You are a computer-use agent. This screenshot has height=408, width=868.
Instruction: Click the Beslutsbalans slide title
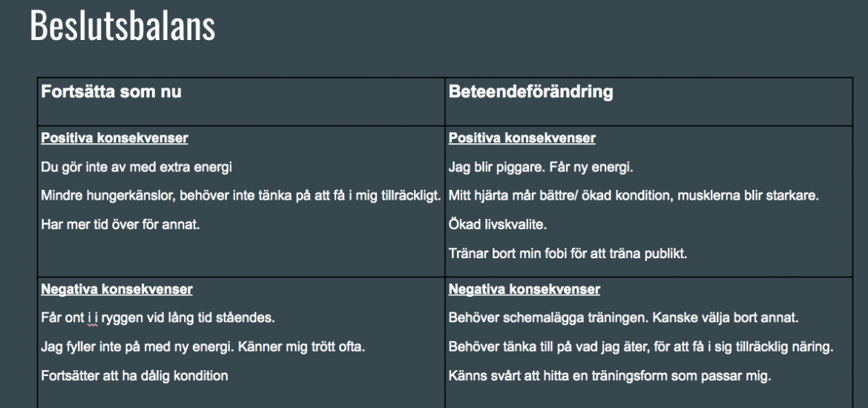pyautogui.click(x=122, y=26)
